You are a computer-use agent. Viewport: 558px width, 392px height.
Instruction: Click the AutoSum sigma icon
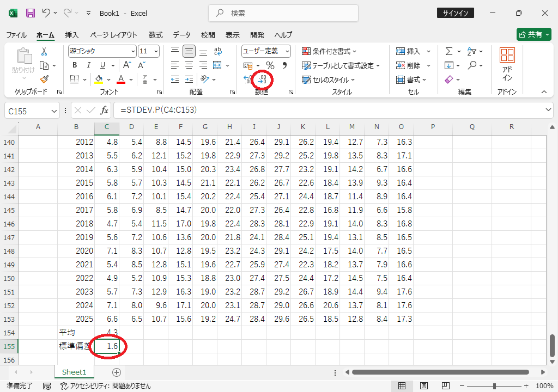point(449,51)
